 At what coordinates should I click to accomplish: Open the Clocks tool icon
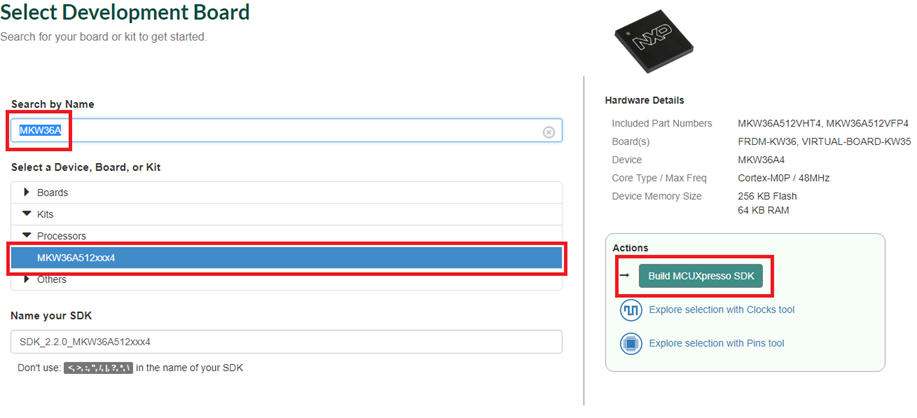[631, 310]
